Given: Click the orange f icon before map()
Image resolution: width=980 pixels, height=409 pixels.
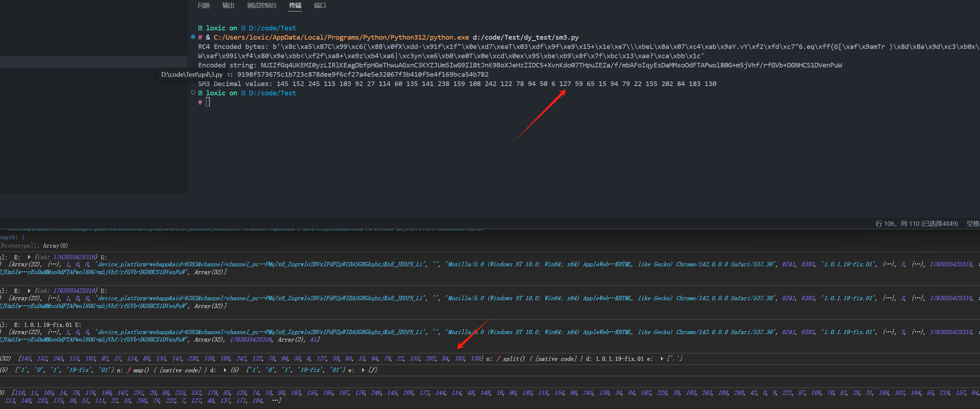Looking at the screenshot, I should [128, 370].
